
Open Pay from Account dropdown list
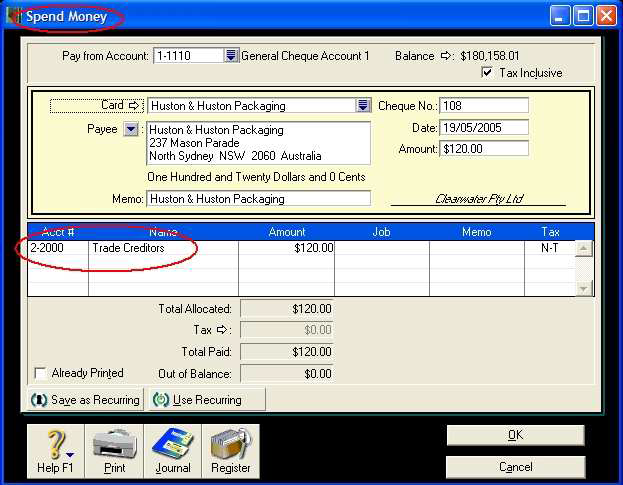(x=231, y=56)
